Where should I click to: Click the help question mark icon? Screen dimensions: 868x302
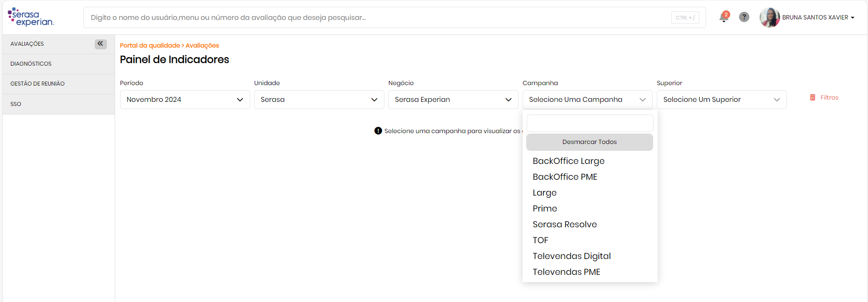[744, 17]
